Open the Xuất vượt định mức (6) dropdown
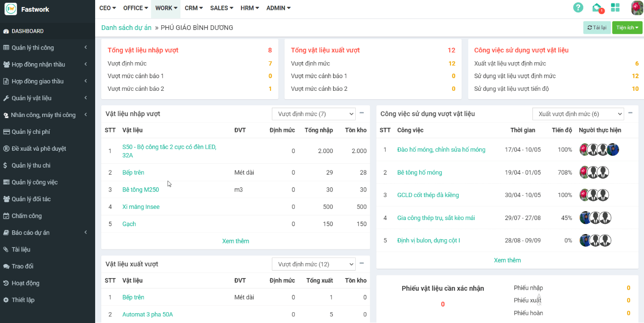 pos(577,114)
